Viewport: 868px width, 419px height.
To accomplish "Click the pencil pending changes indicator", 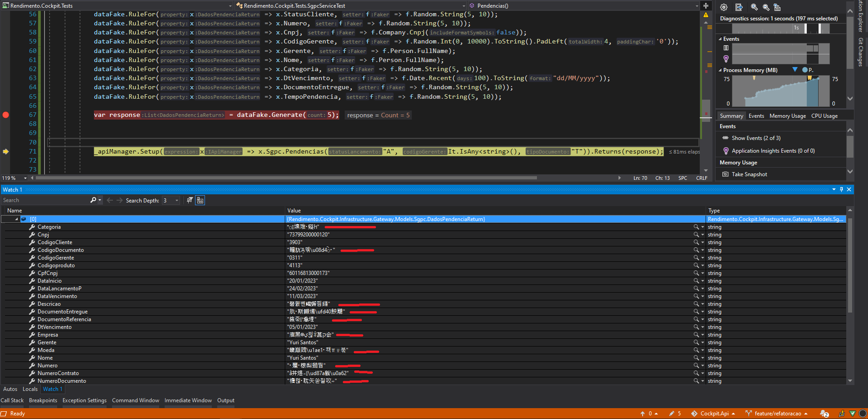I will tap(672, 414).
